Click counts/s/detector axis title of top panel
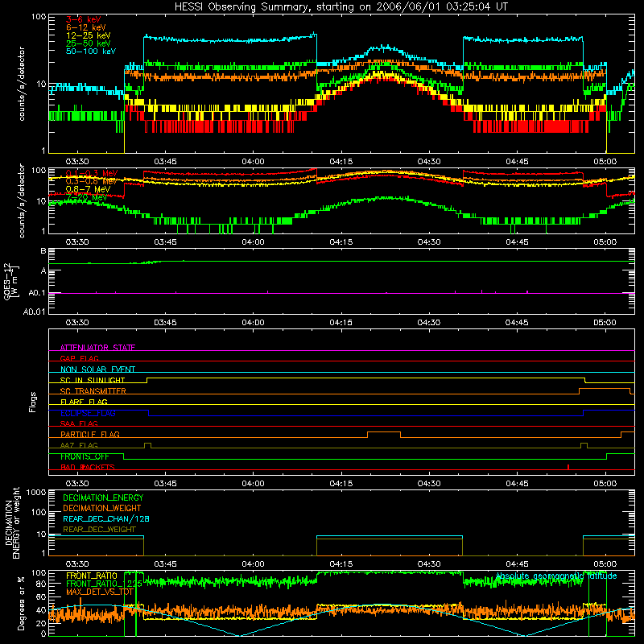This screenshot has height=644, width=644. click(x=22, y=84)
